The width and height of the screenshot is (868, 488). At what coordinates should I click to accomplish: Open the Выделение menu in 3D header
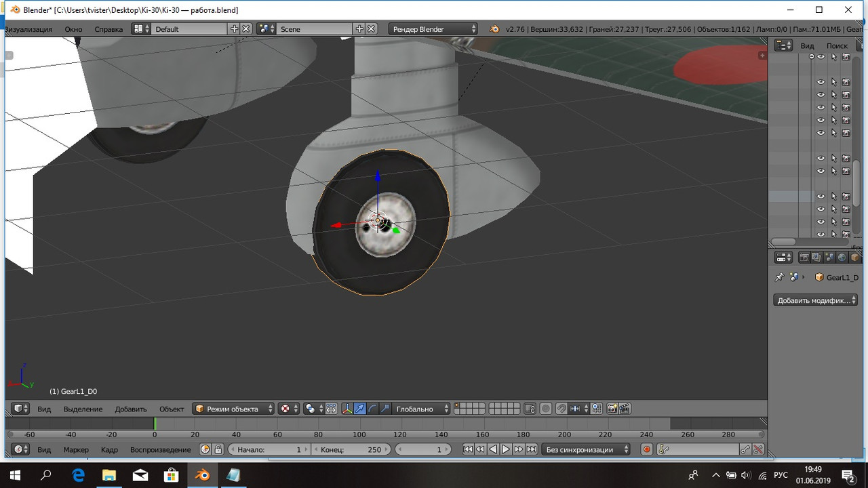pos(83,409)
